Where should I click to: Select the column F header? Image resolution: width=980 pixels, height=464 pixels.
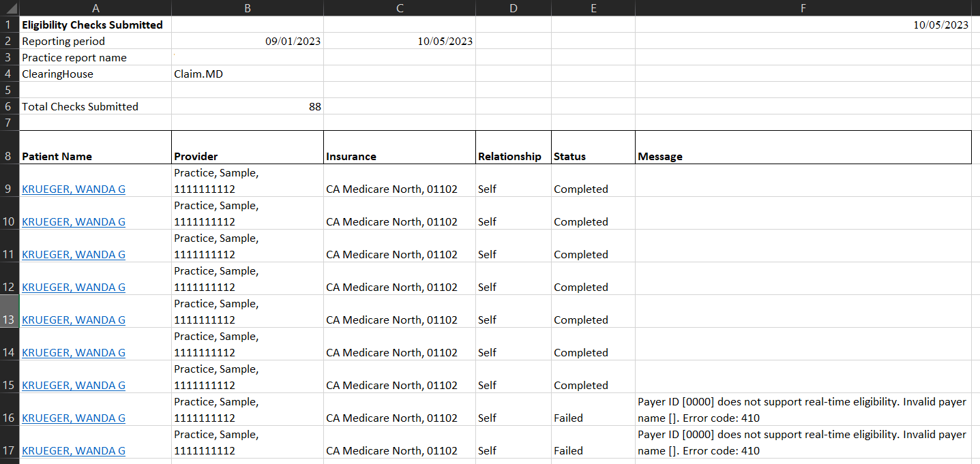coord(803,8)
